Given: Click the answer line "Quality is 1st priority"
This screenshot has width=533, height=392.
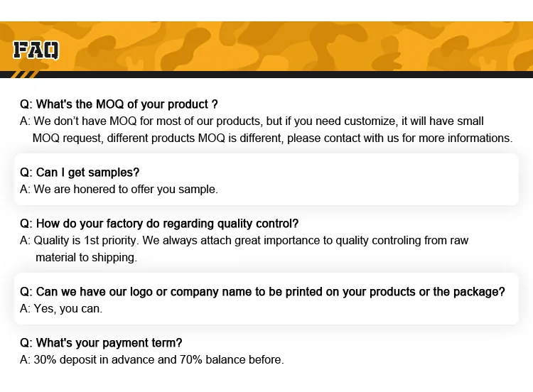Looking at the screenshot, I should [244, 240].
